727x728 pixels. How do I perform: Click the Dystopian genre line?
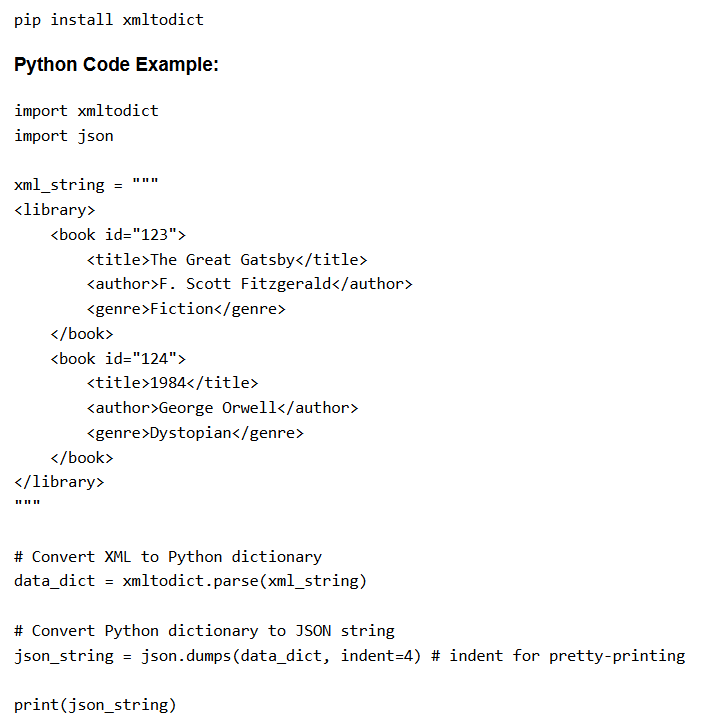tap(195, 433)
